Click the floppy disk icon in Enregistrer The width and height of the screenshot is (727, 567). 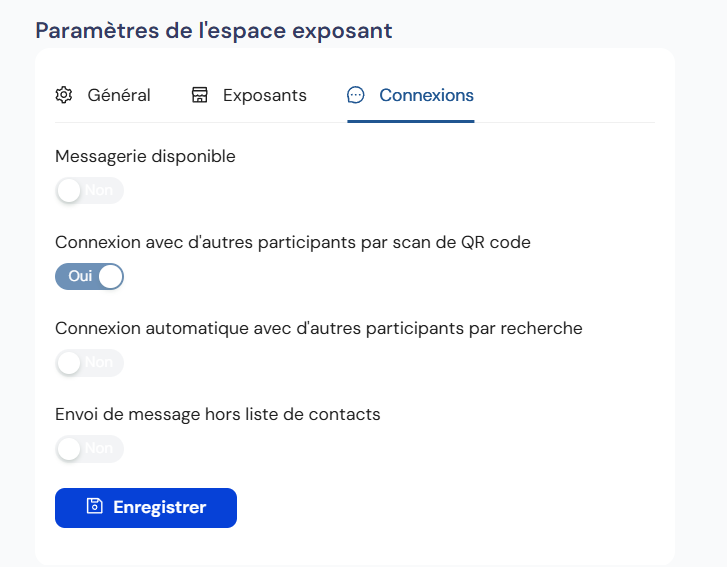tap(94, 507)
